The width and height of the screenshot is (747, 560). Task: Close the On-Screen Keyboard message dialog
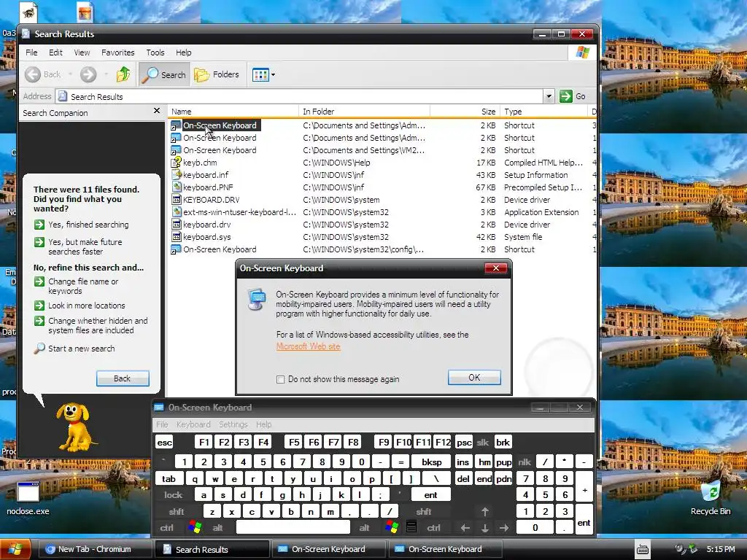(x=495, y=268)
